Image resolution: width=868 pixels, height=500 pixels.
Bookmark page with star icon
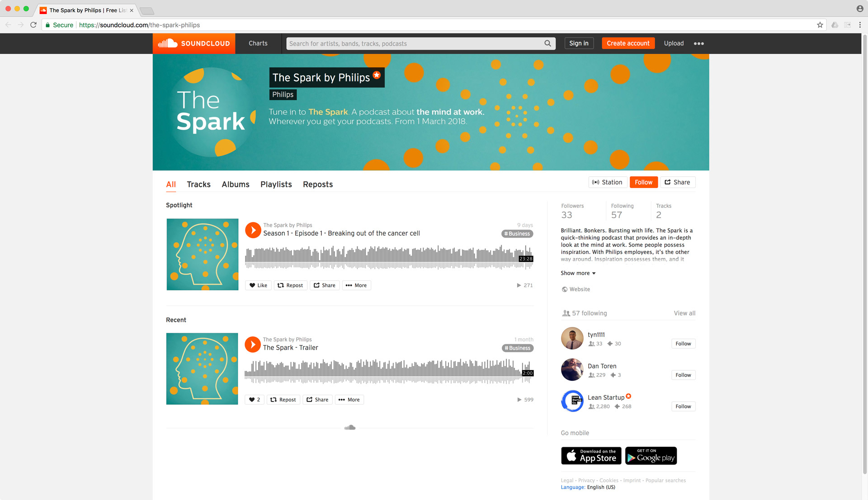click(820, 25)
